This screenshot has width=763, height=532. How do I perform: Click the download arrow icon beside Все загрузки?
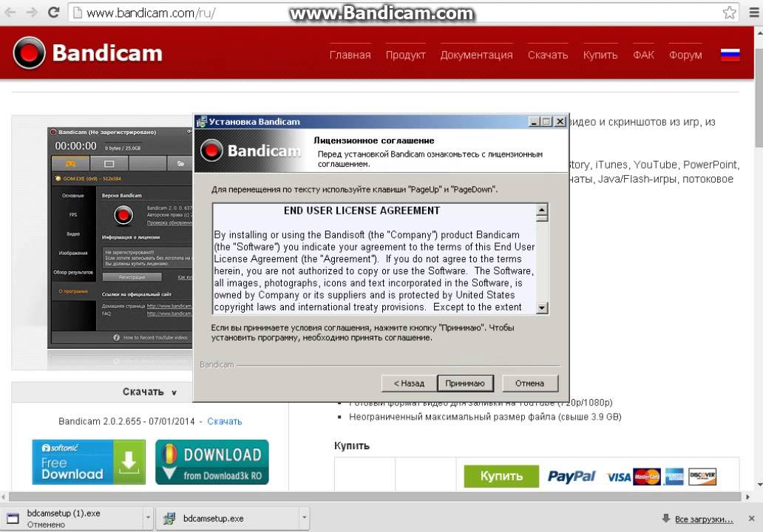click(x=666, y=519)
